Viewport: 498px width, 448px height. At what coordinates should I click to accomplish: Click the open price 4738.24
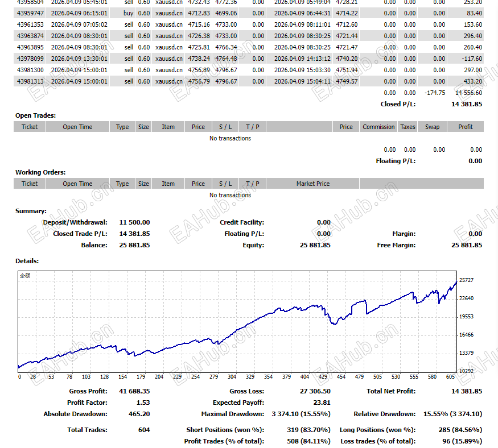coord(199,59)
